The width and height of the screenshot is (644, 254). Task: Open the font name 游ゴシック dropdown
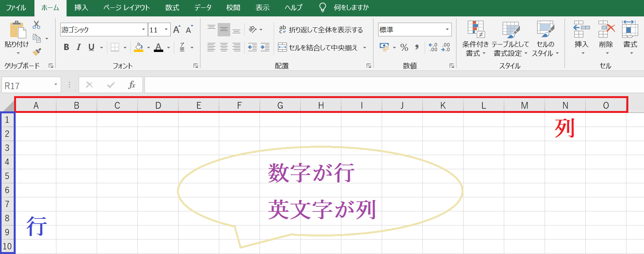coord(143,29)
